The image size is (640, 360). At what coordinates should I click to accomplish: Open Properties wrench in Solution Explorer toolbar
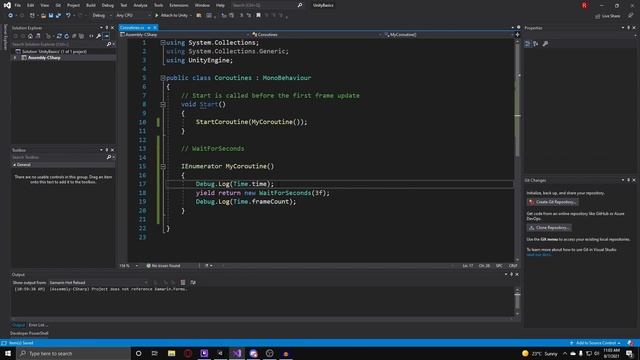pos(98,36)
